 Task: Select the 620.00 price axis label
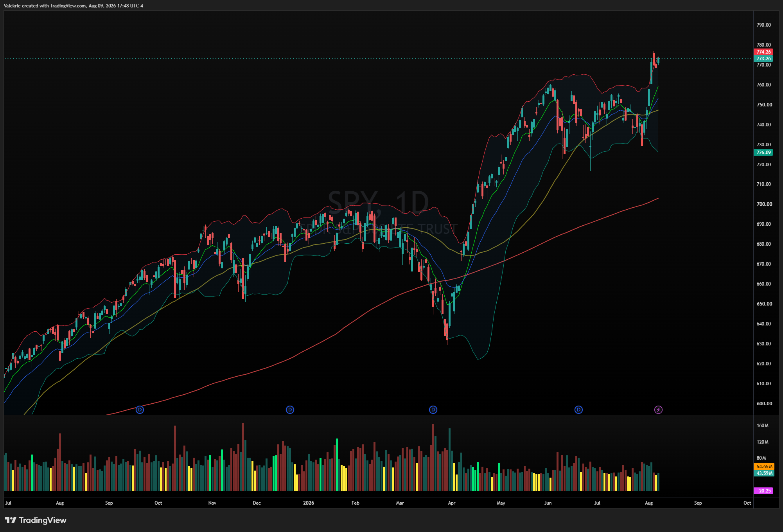tap(763, 364)
